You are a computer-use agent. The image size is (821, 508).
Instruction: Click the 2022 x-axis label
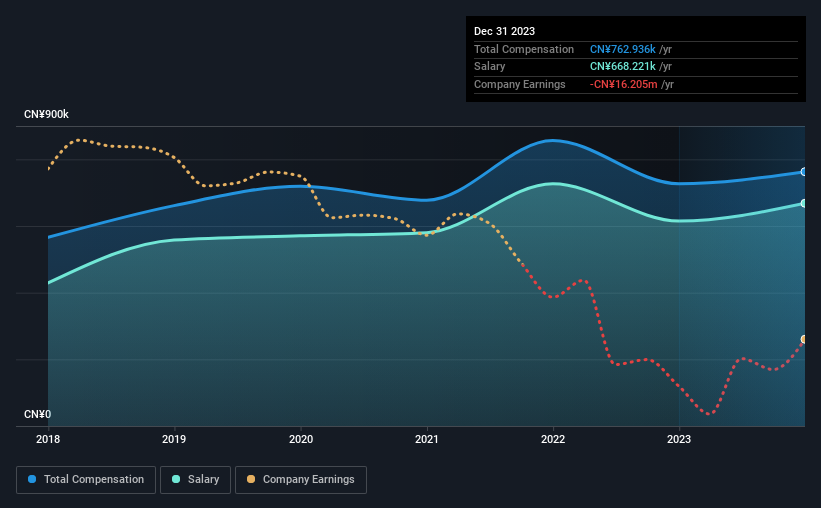click(x=553, y=439)
